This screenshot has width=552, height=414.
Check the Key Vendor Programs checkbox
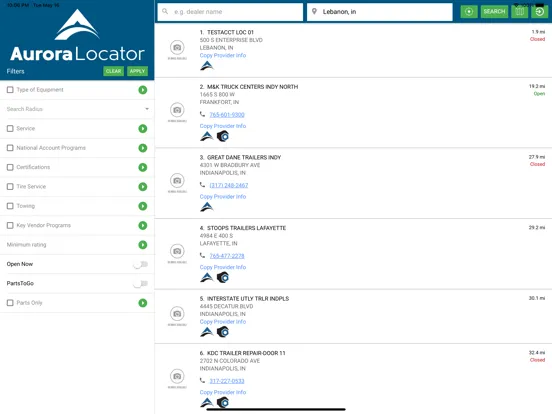[x=10, y=225]
